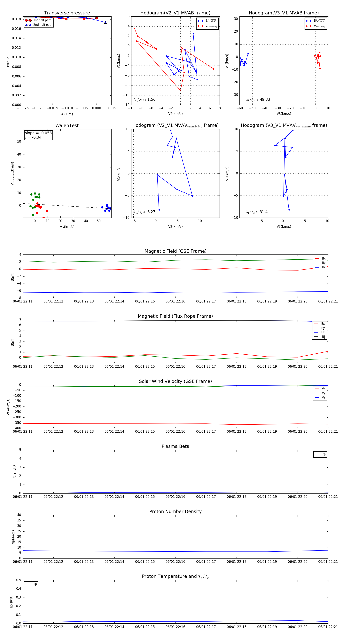Click the 'Np(#/cc)' y-axis label
351x644 pixels.
(13, 537)
